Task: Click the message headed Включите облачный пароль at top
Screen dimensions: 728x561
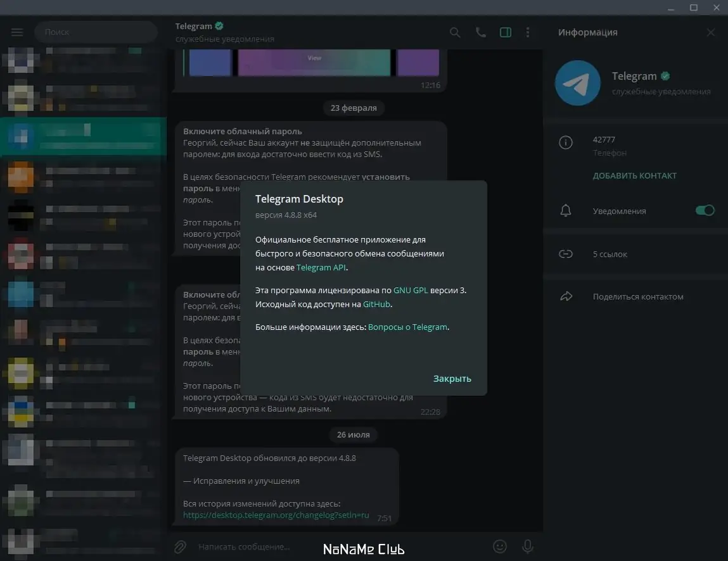Action: coord(310,188)
